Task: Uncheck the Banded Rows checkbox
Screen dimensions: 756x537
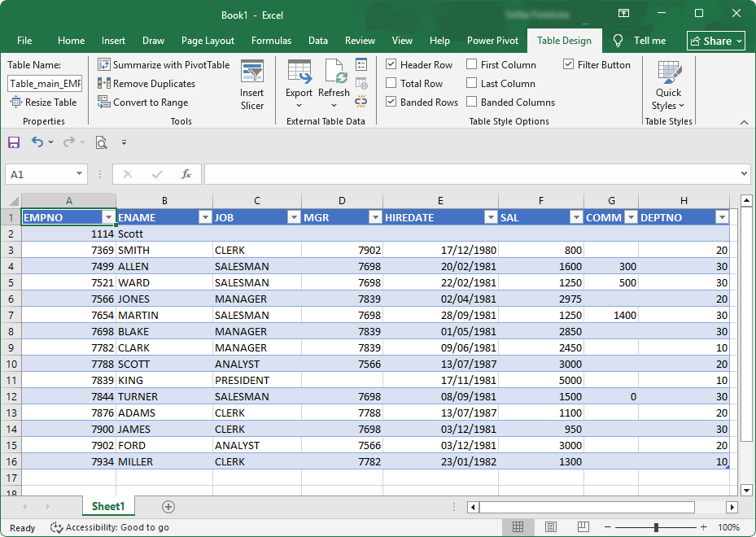Action: 391,102
